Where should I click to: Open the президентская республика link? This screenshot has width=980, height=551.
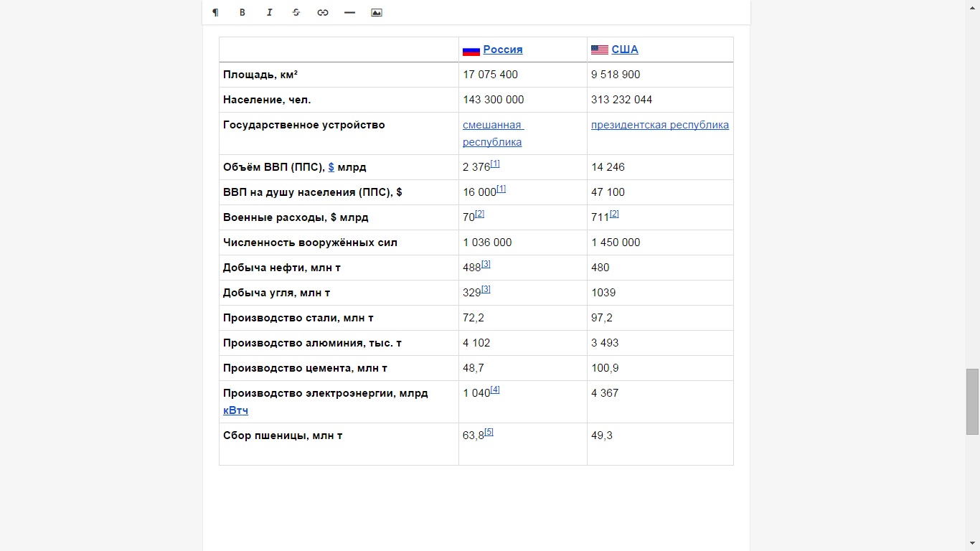coord(660,125)
